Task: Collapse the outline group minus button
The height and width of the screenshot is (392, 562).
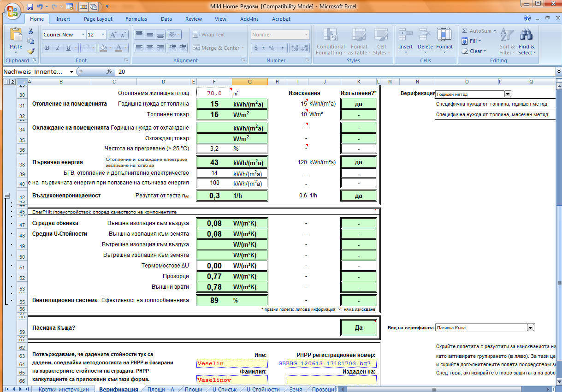Action: point(6,196)
